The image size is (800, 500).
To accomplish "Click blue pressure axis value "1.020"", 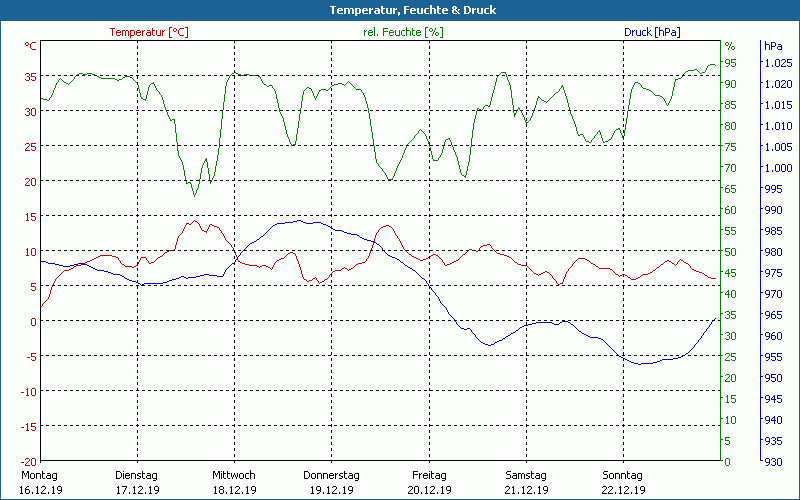I will click(778, 84).
